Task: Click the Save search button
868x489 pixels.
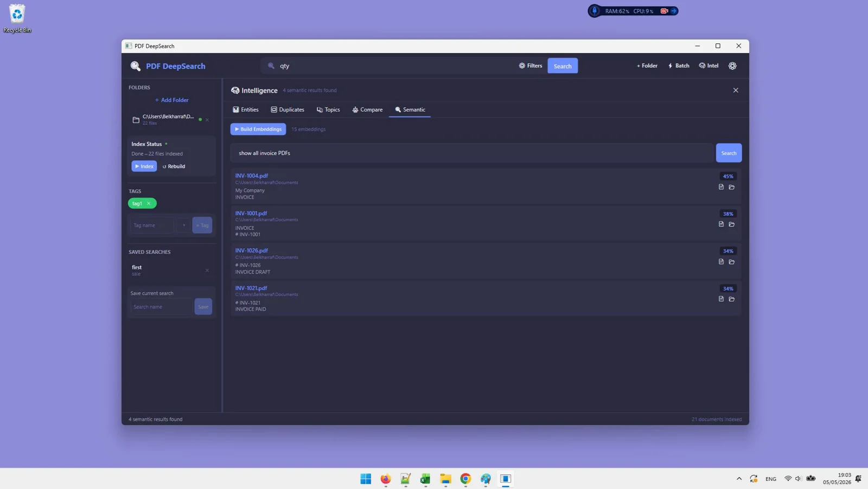Action: coord(203,307)
